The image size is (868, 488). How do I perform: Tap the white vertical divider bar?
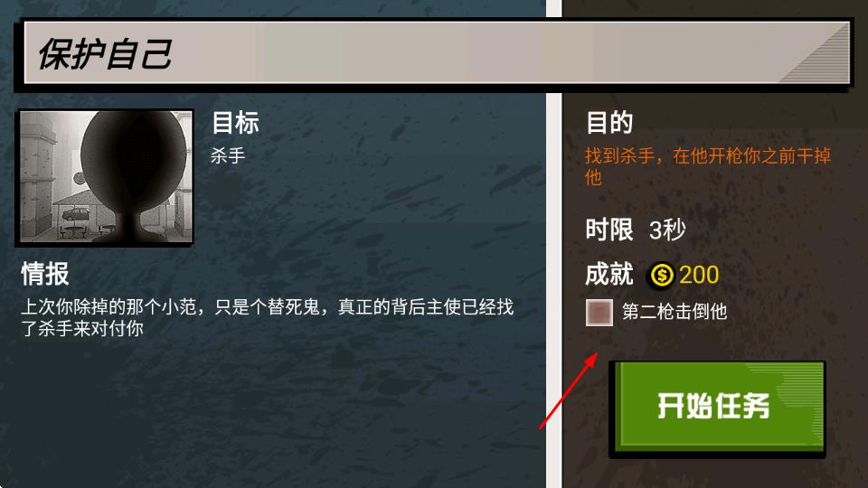(553, 244)
